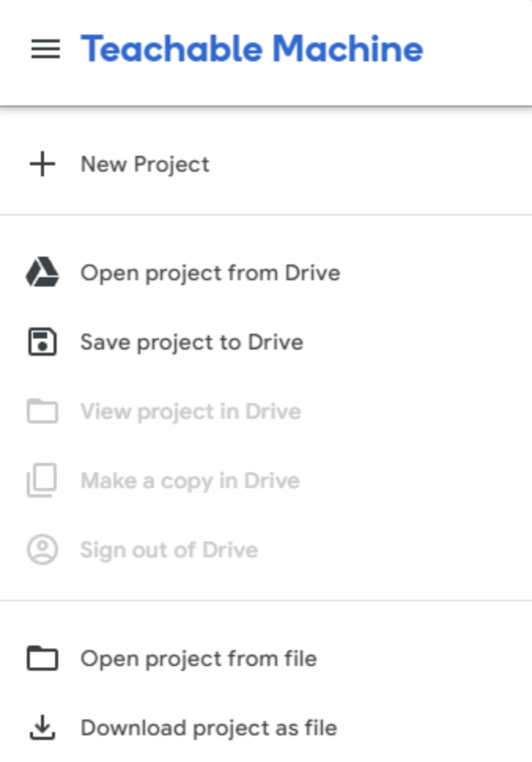Click the copy icon beside Make a copy
Image resolution: width=532 pixels, height=762 pixels.
point(42,481)
